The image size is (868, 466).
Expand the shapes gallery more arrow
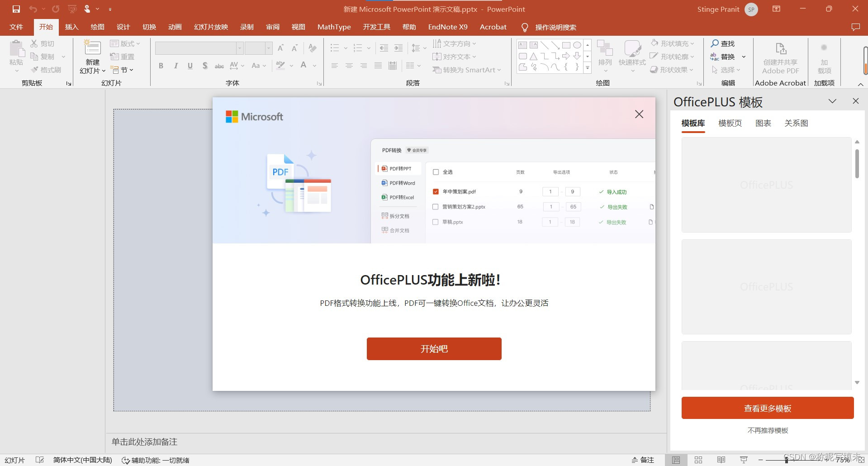(588, 68)
